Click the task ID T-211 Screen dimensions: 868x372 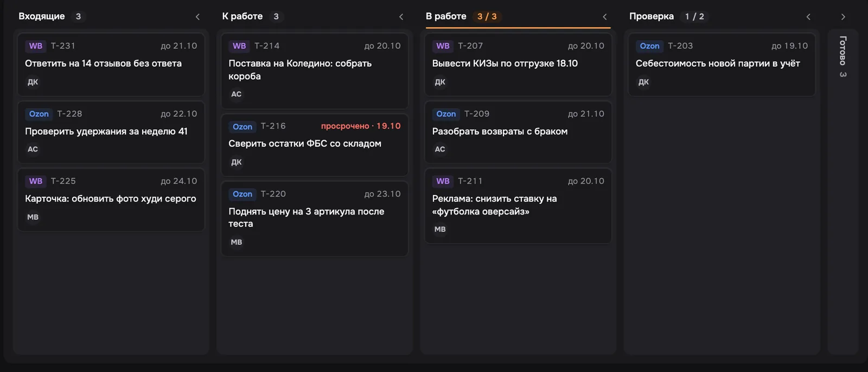point(470,181)
